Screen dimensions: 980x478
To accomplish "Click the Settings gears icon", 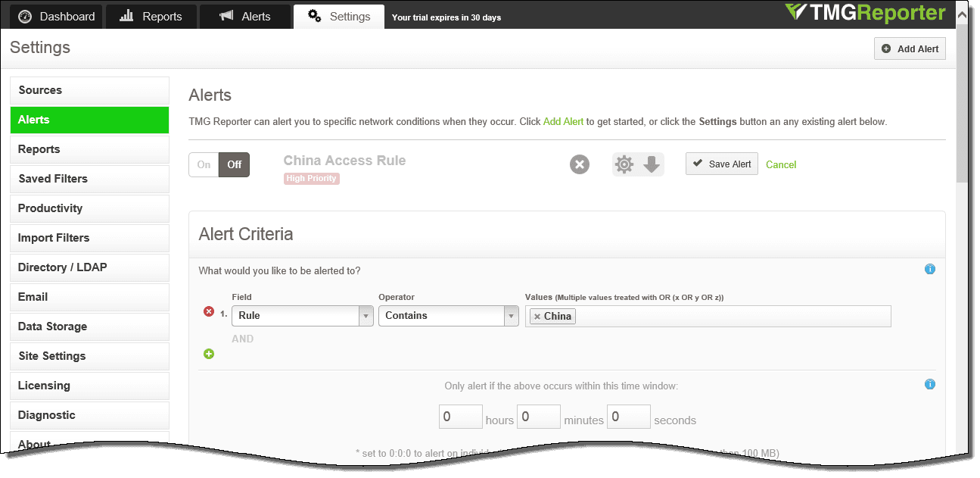I will [x=315, y=16].
